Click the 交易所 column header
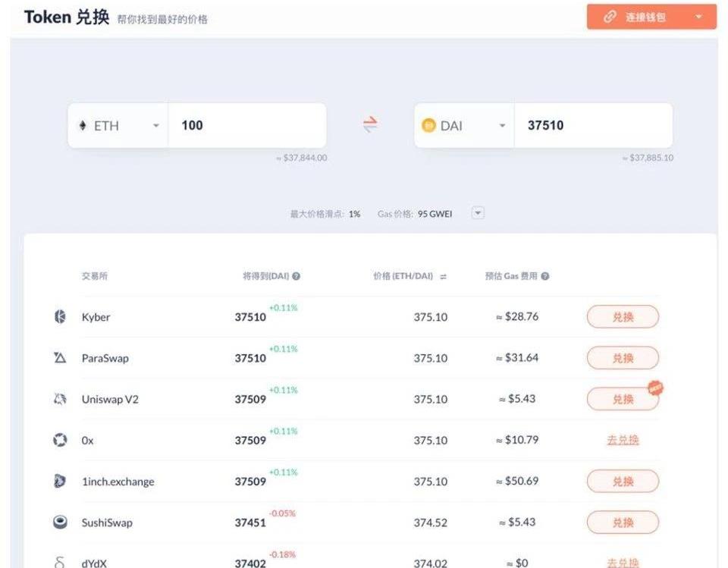The height and width of the screenshot is (568, 728). coord(94,276)
